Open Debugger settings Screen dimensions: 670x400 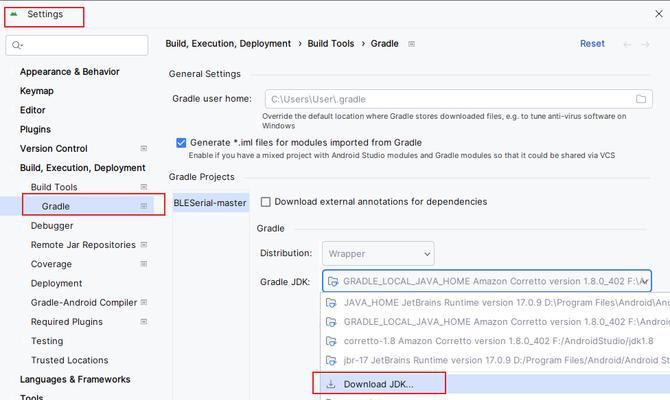tap(52, 226)
